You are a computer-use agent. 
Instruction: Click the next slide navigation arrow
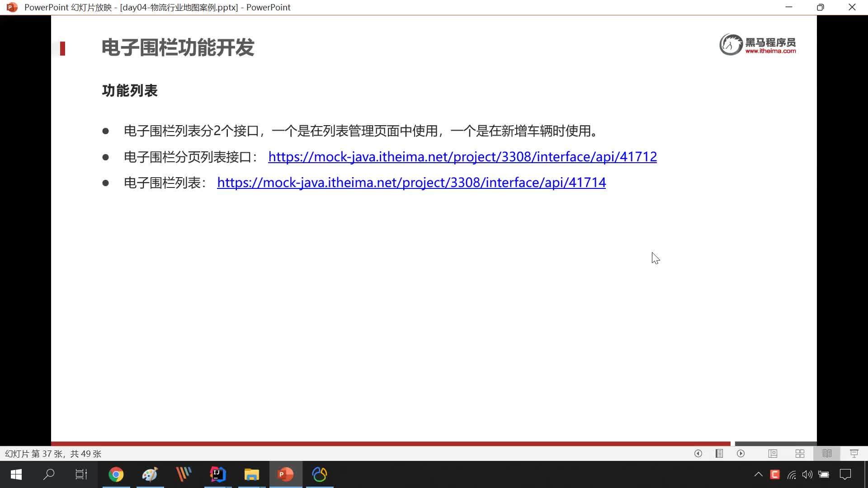pyautogui.click(x=741, y=454)
